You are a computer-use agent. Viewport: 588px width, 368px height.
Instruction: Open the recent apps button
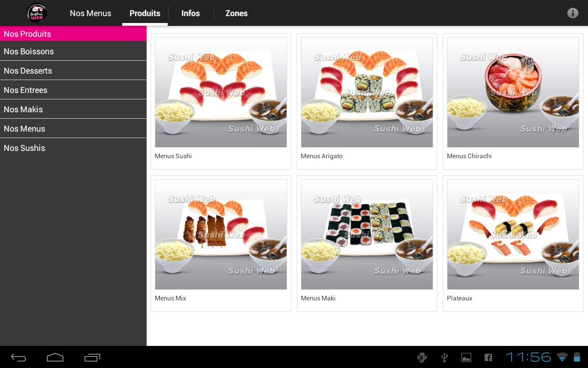[x=92, y=357]
